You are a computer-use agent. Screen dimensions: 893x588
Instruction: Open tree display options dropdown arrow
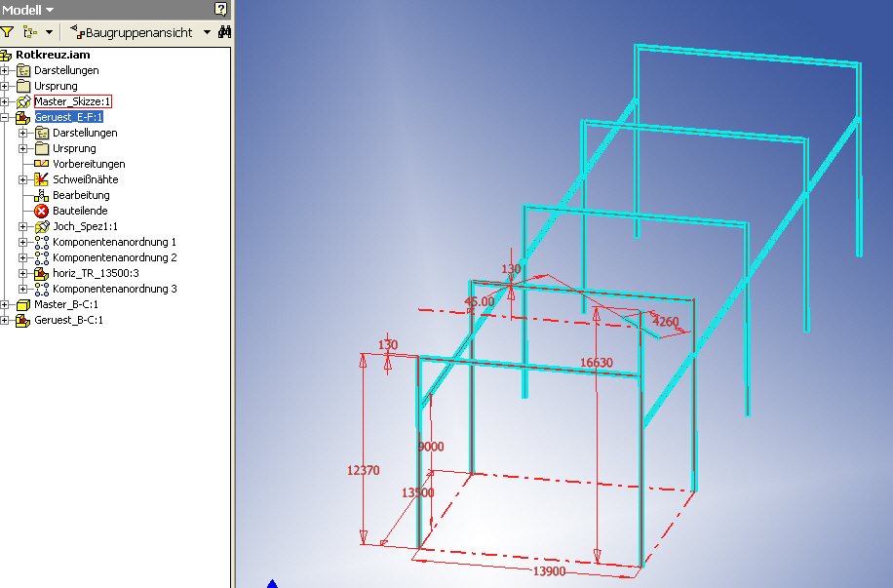[x=49, y=32]
